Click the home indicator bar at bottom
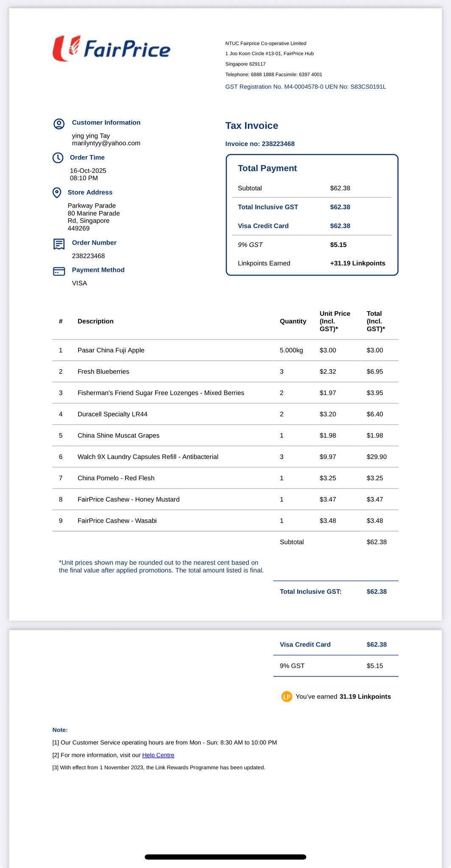This screenshot has width=451, height=868. [225, 857]
